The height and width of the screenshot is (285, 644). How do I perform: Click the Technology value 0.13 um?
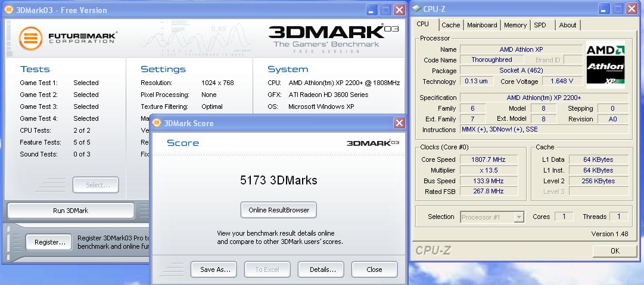476,81
